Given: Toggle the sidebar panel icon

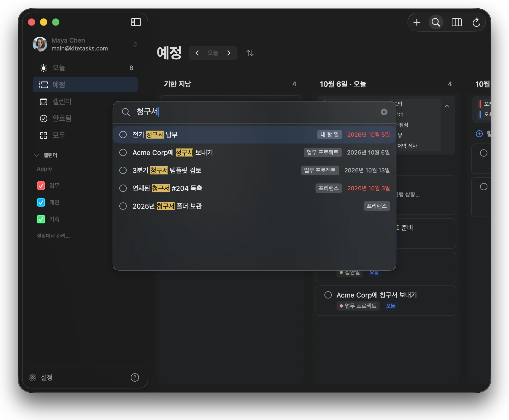Looking at the screenshot, I should pyautogui.click(x=136, y=22).
